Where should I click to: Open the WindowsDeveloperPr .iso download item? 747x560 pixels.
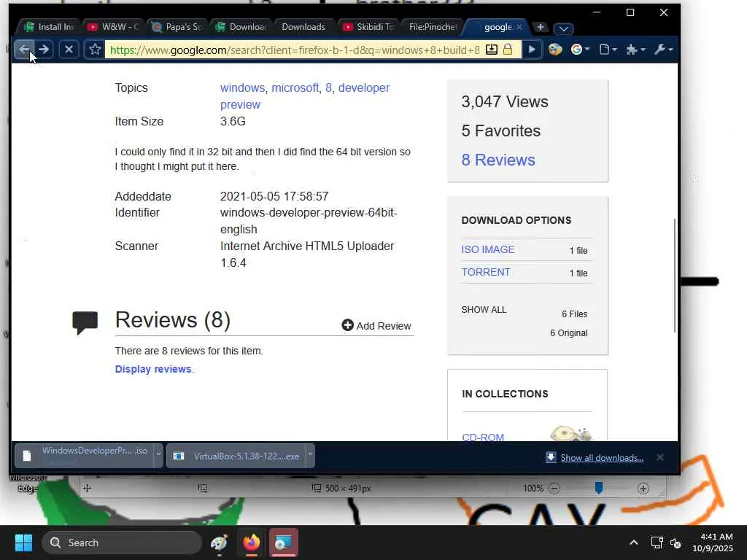pyautogui.click(x=85, y=456)
